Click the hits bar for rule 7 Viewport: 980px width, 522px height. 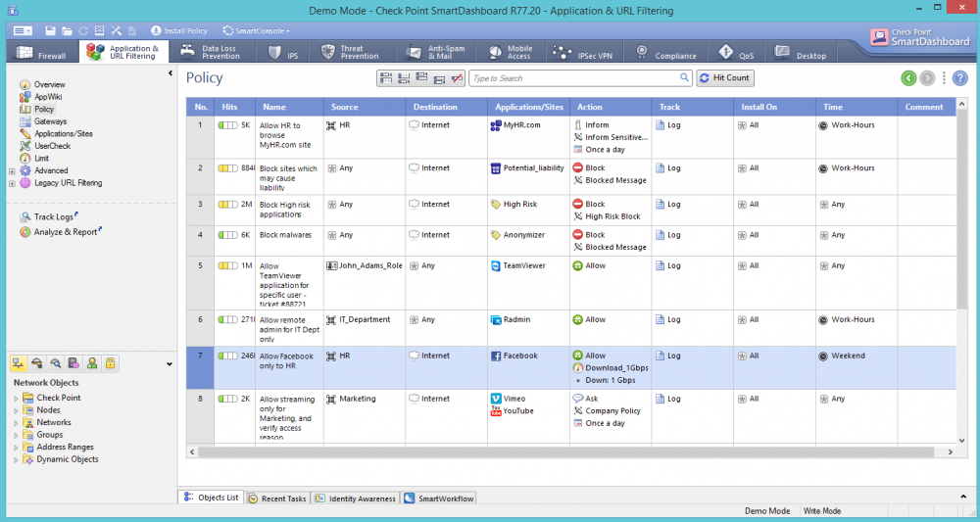point(227,356)
